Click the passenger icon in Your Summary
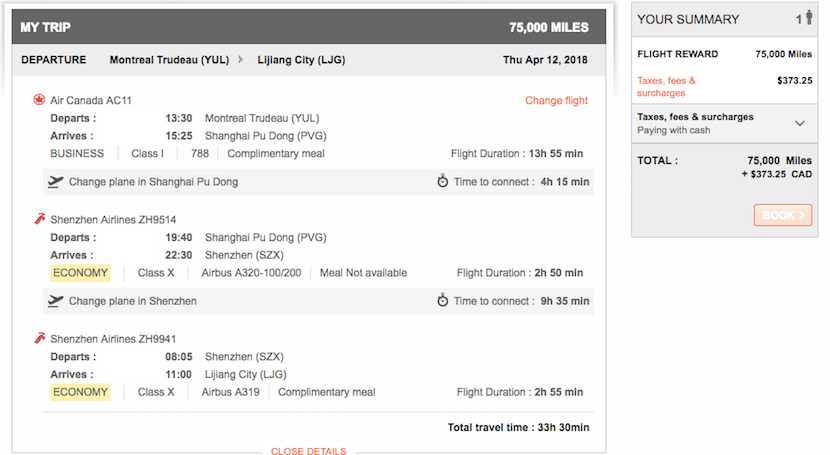The height and width of the screenshot is (455, 830). [x=809, y=20]
